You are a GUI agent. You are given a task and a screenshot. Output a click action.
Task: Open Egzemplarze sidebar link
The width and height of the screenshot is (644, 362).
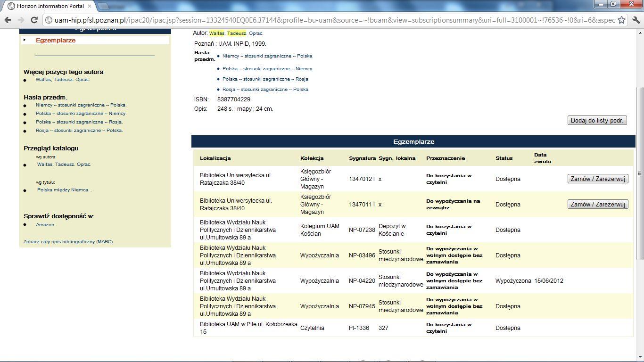(56, 40)
